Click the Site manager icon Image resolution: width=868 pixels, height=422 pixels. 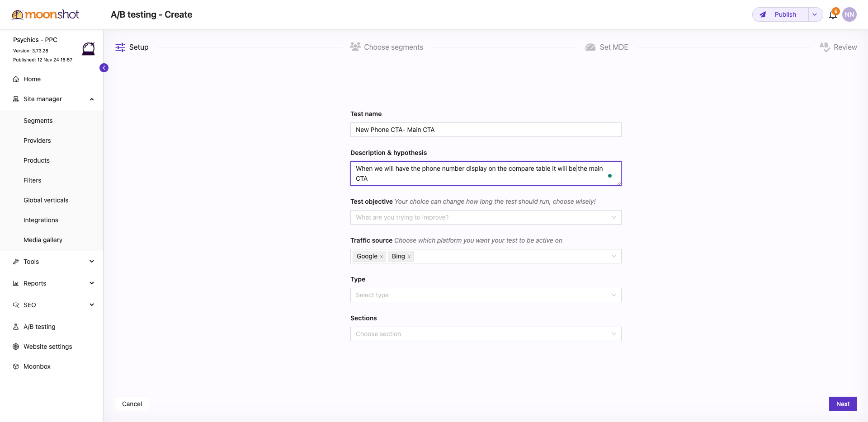point(16,99)
